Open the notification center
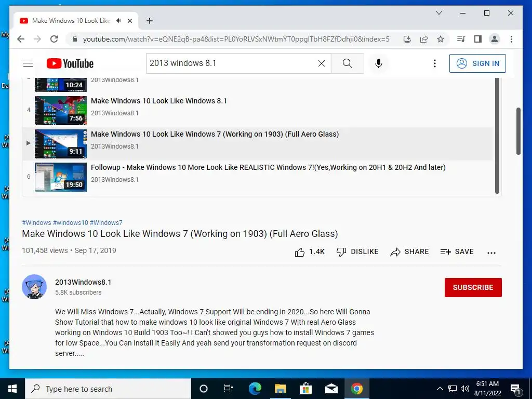 (x=515, y=389)
